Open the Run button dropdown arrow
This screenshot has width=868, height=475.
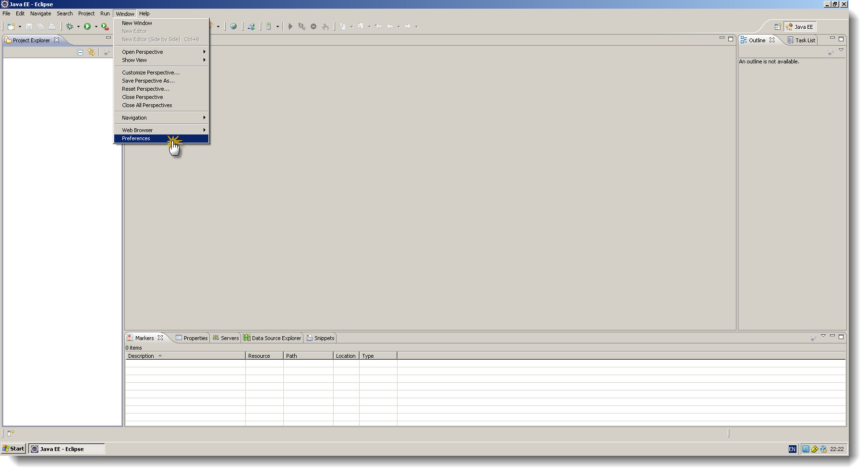96,26
